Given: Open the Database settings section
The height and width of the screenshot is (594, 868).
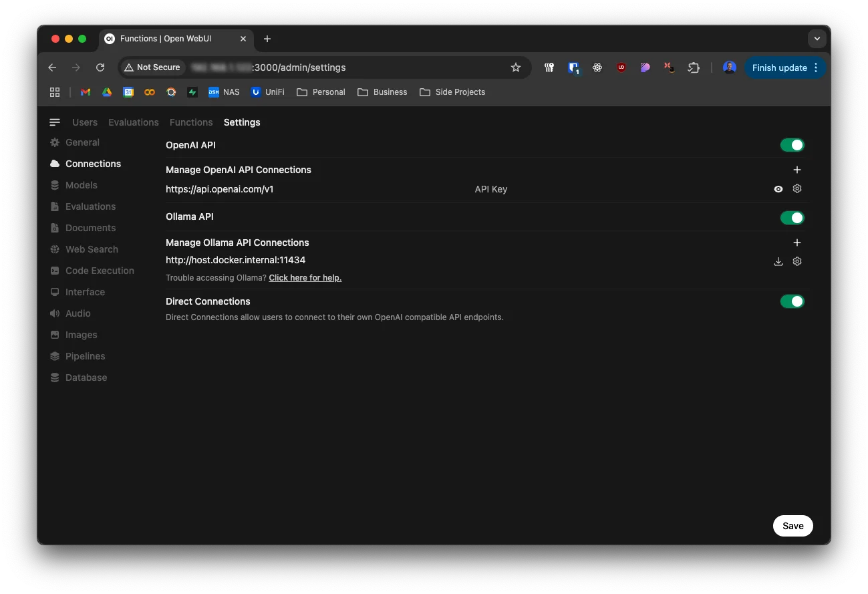Looking at the screenshot, I should 79,378.
